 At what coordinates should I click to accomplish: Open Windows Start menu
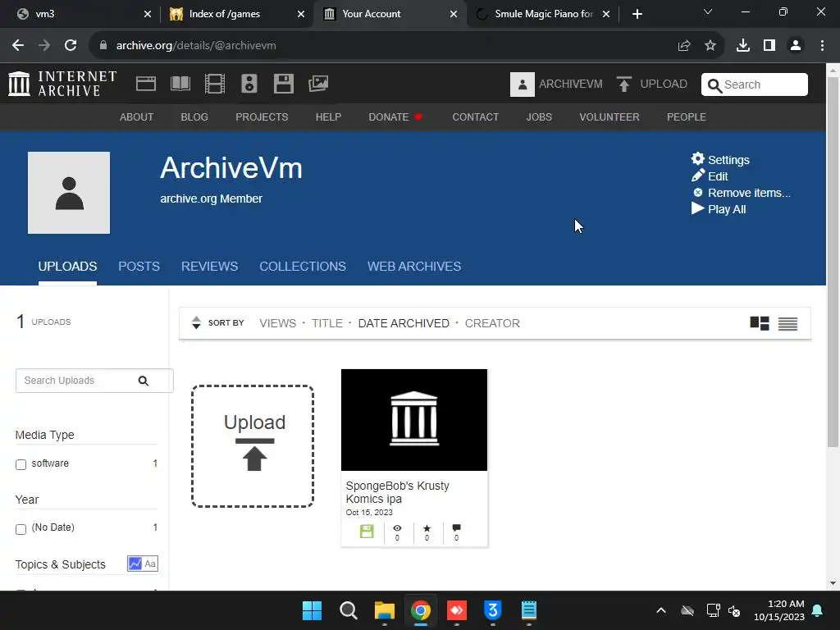click(x=312, y=610)
